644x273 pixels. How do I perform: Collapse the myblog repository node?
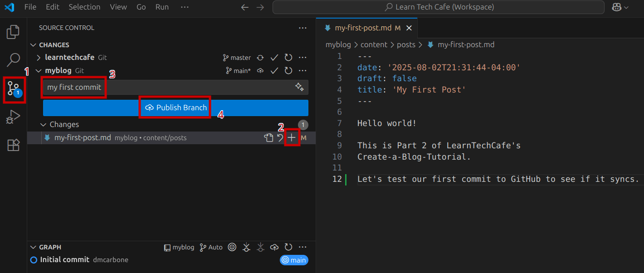pyautogui.click(x=39, y=71)
